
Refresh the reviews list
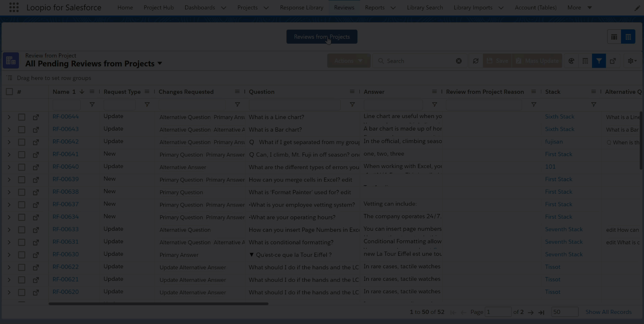[x=476, y=61]
